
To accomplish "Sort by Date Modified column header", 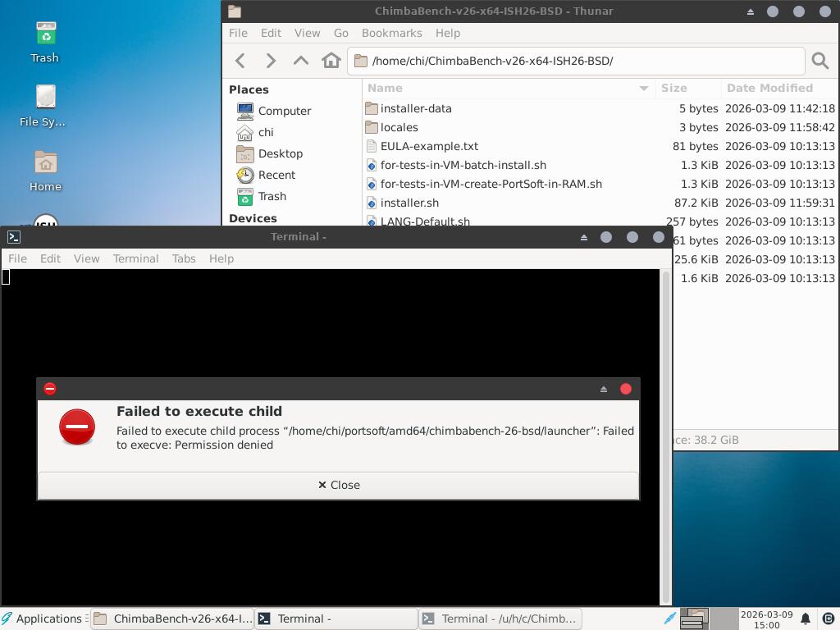I will coord(779,89).
